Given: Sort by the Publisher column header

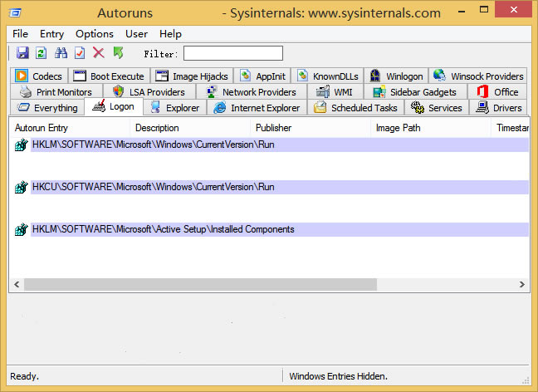Looking at the screenshot, I should tap(273, 128).
